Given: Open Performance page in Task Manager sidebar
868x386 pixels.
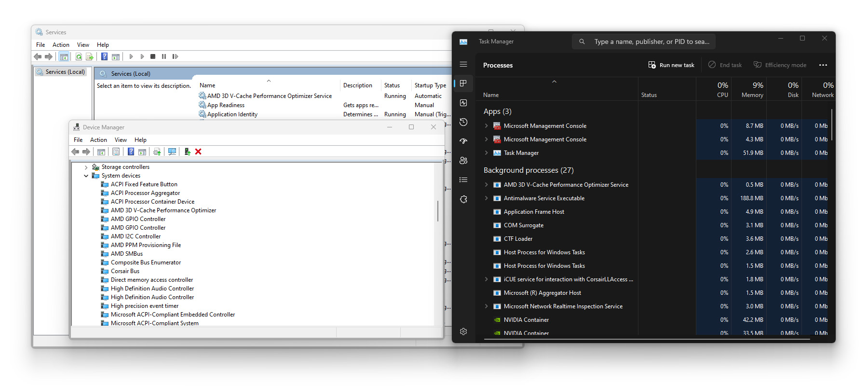Looking at the screenshot, I should tap(463, 103).
